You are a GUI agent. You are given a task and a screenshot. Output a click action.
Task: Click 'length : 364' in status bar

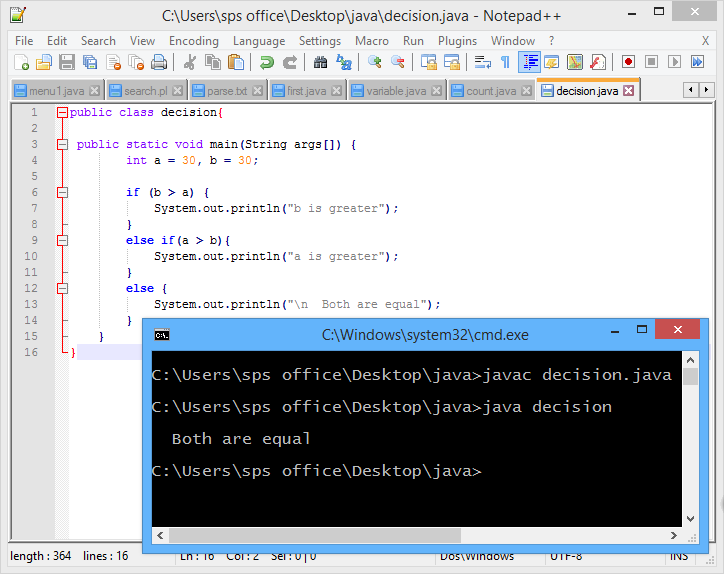41,556
